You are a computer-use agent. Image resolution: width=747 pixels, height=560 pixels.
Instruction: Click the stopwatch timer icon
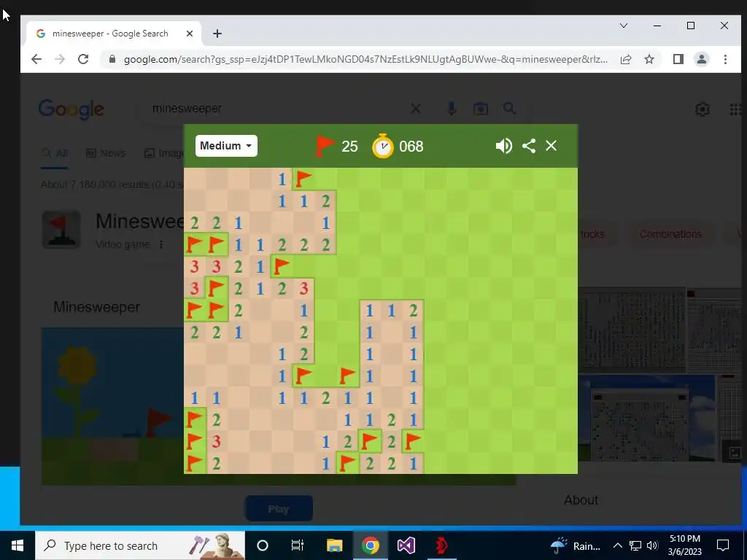pyautogui.click(x=382, y=146)
